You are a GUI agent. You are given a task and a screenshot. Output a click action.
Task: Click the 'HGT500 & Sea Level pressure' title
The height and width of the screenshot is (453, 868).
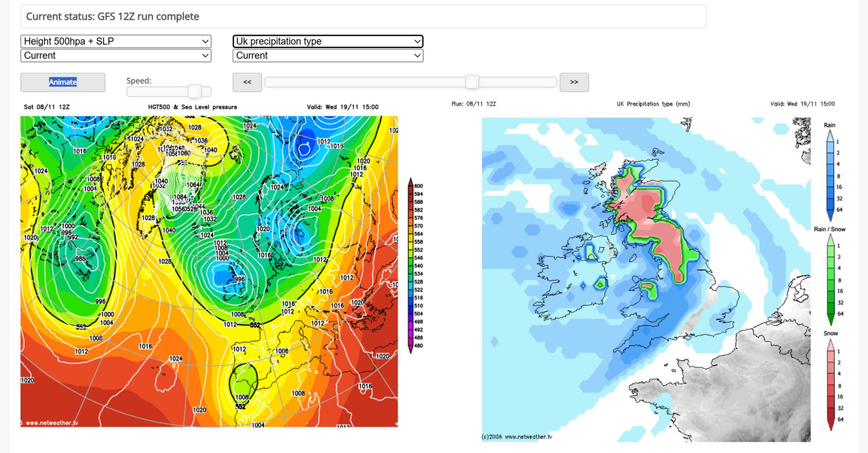click(x=193, y=107)
